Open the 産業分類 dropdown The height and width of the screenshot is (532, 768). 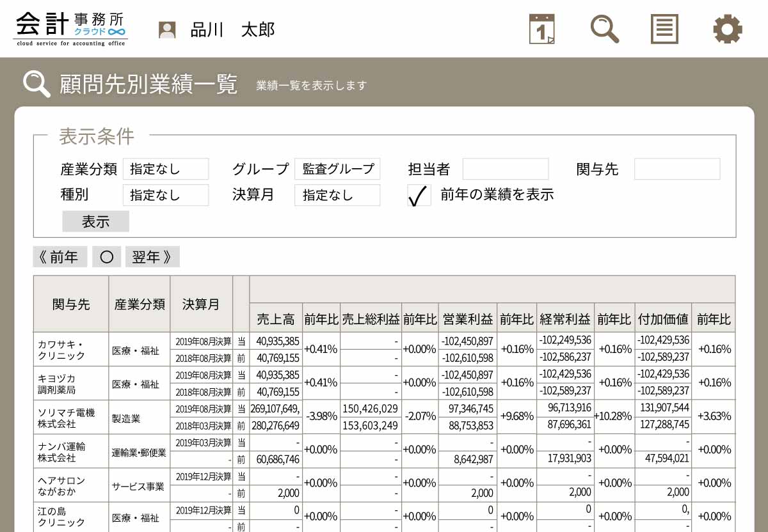click(166, 169)
